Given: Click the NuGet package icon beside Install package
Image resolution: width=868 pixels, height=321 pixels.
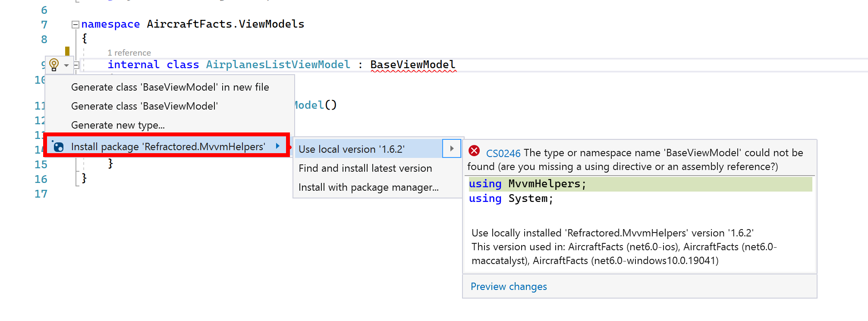Looking at the screenshot, I should [x=58, y=146].
